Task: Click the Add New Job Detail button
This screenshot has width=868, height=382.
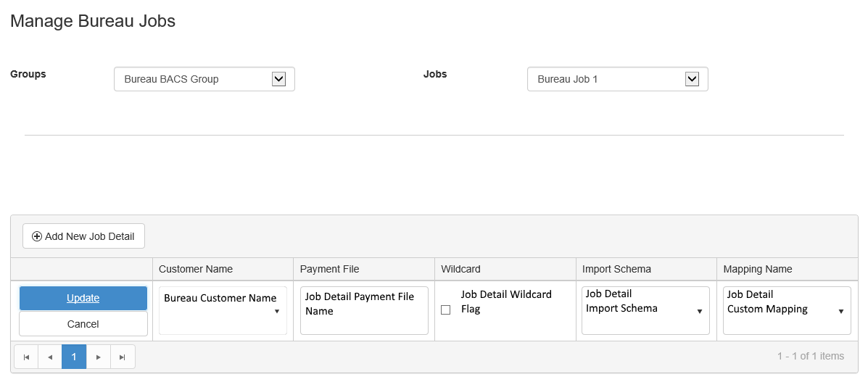Action: pyautogui.click(x=83, y=236)
